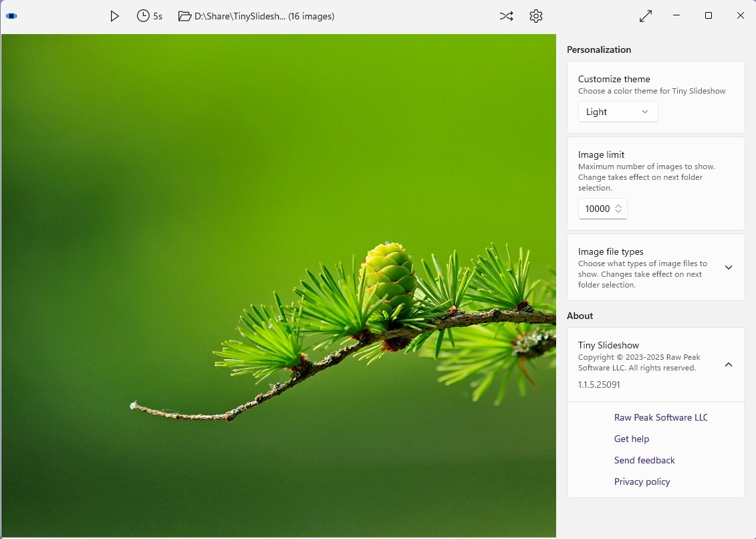Decrease the image limit value
This screenshot has width=756, height=539.
pyautogui.click(x=619, y=212)
